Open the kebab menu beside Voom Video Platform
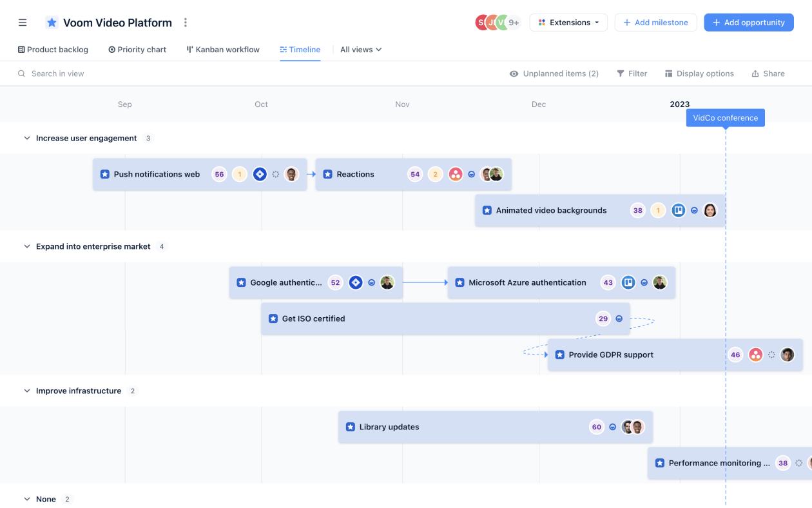The image size is (812, 508). (x=185, y=22)
